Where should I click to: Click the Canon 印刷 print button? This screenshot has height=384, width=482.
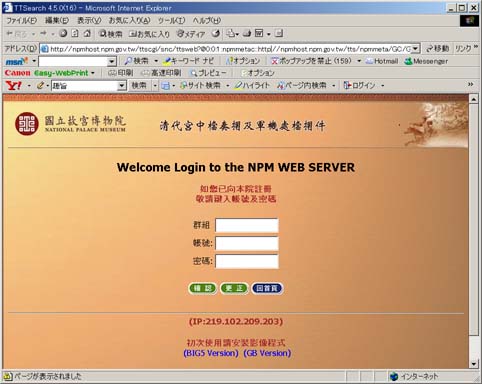(121, 73)
